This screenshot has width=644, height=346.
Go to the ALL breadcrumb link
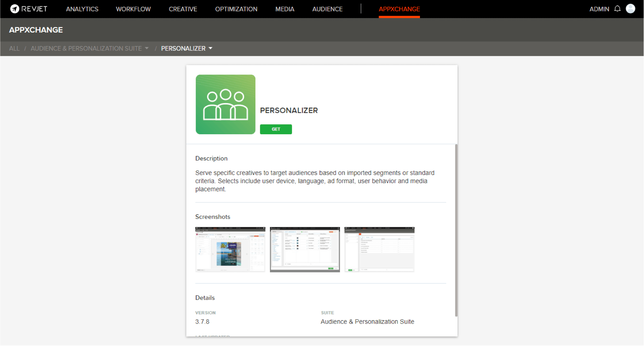click(x=14, y=49)
